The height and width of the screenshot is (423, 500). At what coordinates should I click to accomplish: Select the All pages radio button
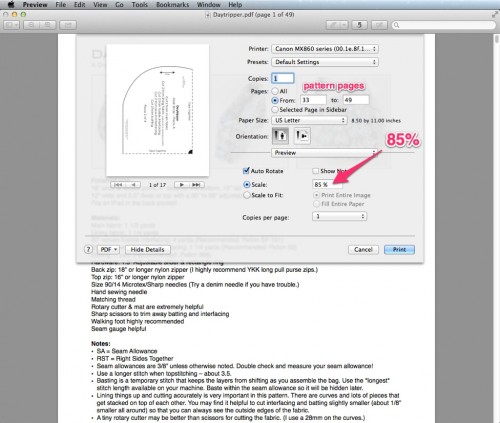click(x=275, y=91)
